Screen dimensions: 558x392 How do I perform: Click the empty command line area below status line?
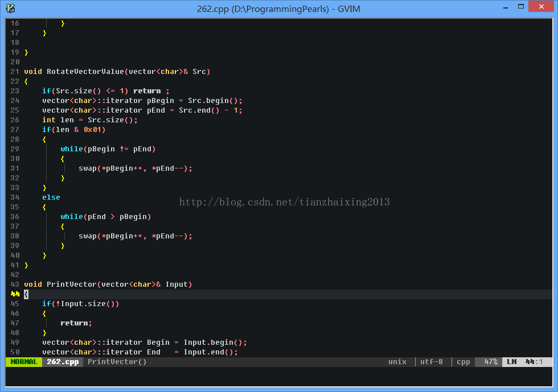(279, 376)
